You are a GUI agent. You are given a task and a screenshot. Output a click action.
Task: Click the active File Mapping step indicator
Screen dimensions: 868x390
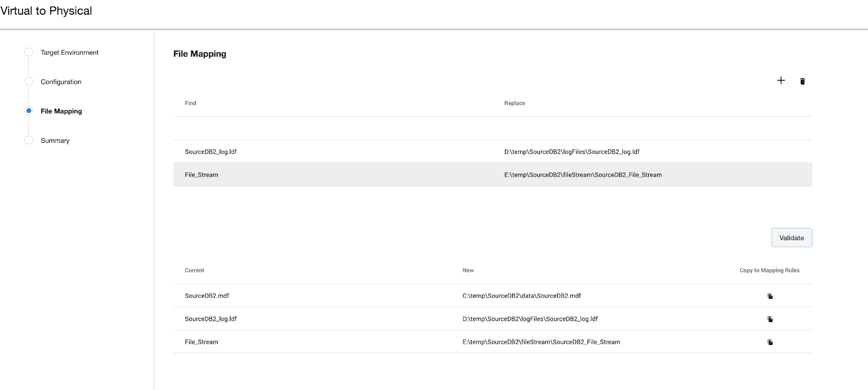tap(29, 111)
